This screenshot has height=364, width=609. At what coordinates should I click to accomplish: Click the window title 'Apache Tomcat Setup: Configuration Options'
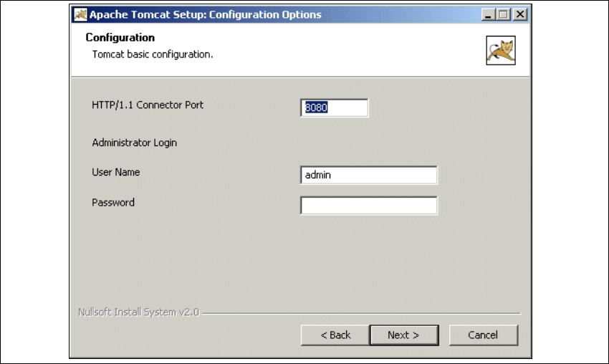pos(206,14)
